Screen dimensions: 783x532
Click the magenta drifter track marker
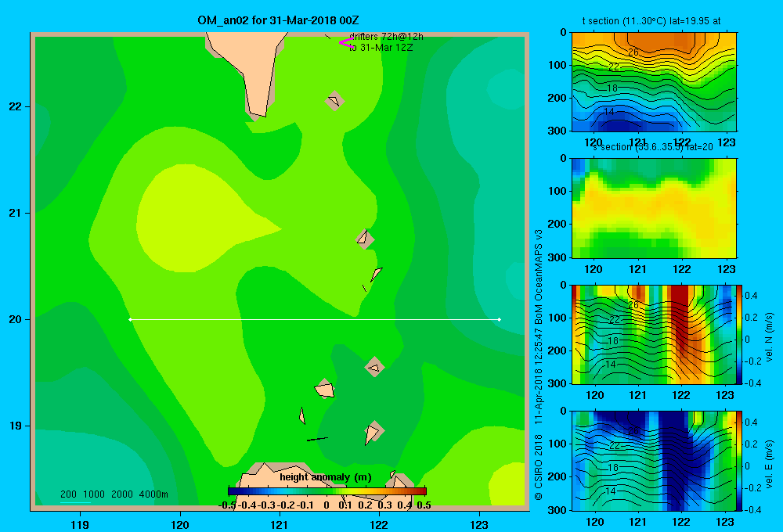(346, 42)
